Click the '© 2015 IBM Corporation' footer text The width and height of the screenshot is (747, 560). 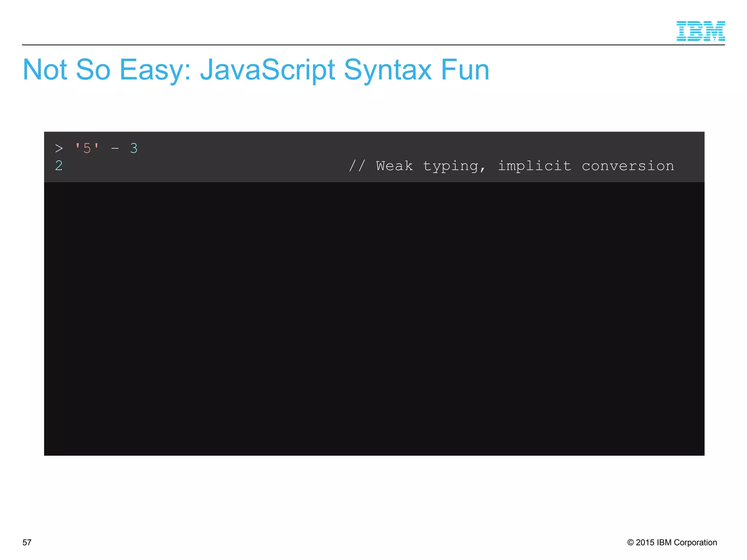pyautogui.click(x=672, y=542)
